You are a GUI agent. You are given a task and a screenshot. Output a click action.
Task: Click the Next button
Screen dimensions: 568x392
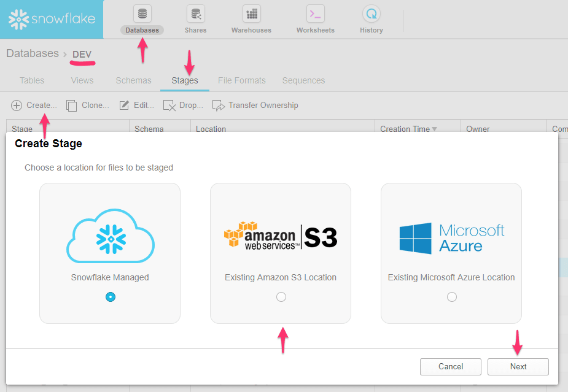(x=518, y=367)
